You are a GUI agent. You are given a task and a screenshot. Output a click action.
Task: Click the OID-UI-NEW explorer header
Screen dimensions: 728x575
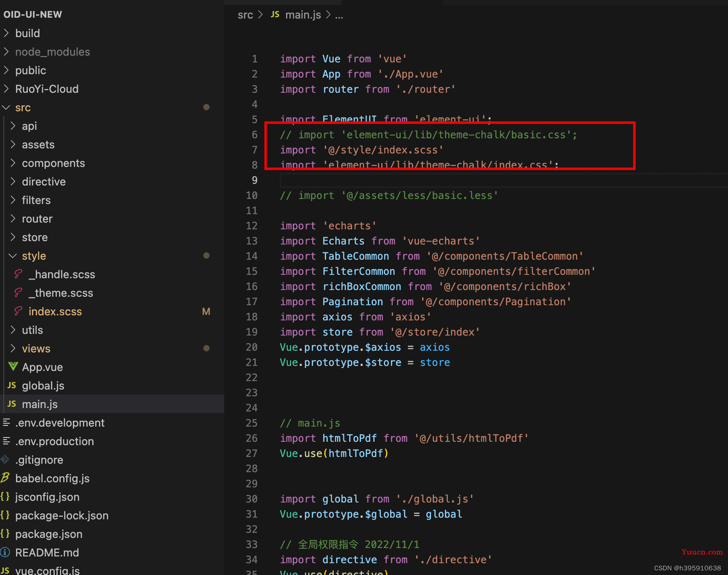click(x=33, y=14)
